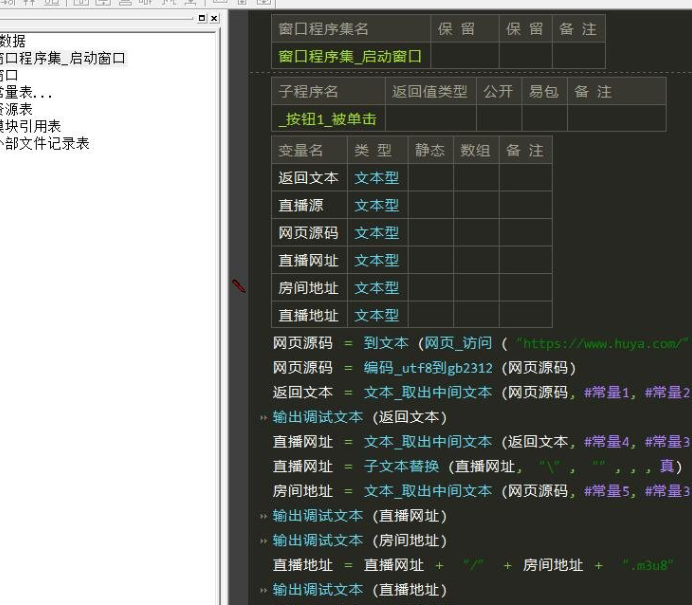
Task: Toggle 公开 cell for _按钮1_被单击 subroutine
Action: [498, 119]
